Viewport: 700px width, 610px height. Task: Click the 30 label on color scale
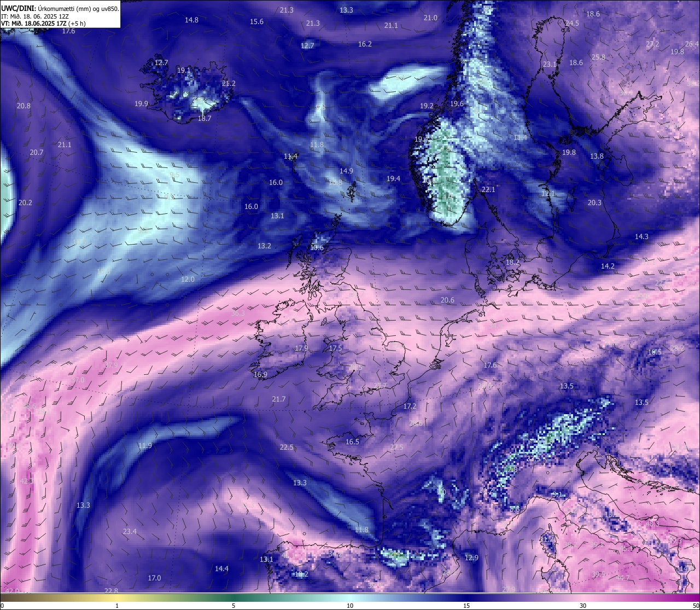click(x=583, y=606)
